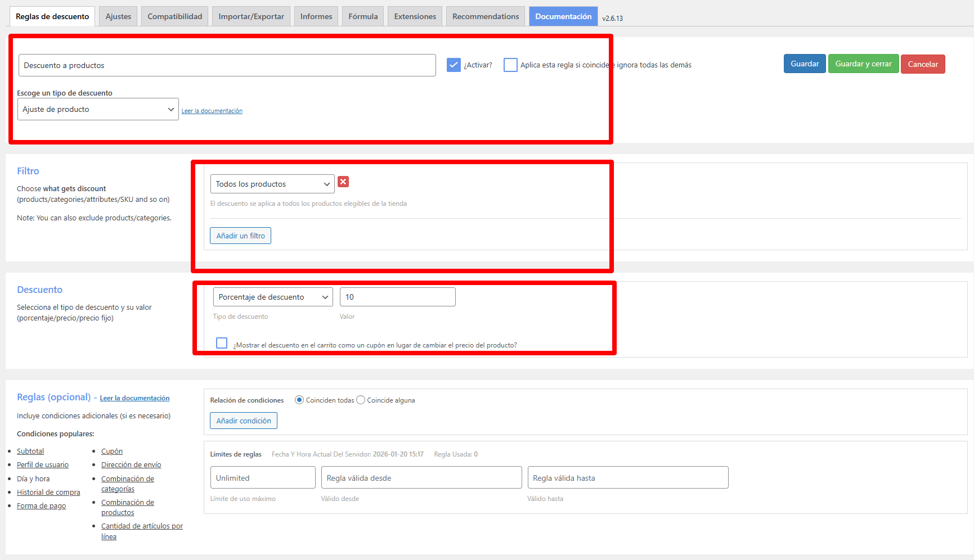This screenshot has height=560, width=974.
Task: Switch to the Ajustes tab
Action: click(x=118, y=16)
